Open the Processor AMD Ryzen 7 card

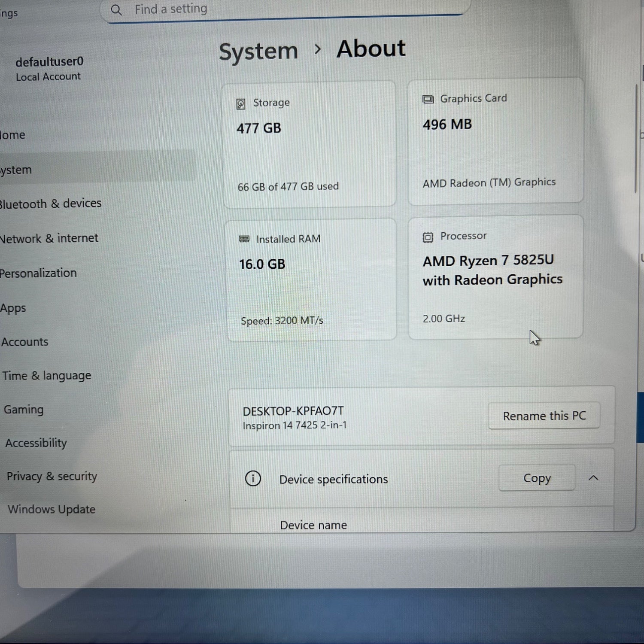(495, 277)
